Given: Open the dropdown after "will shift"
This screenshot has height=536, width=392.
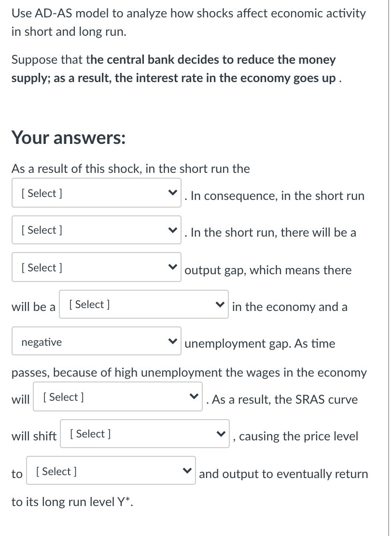Looking at the screenshot, I should pos(145,434).
